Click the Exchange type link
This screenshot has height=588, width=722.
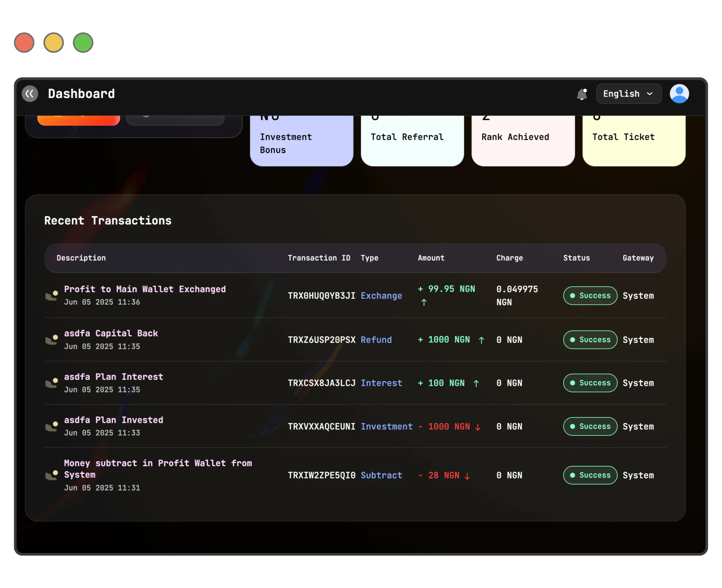pyautogui.click(x=381, y=296)
